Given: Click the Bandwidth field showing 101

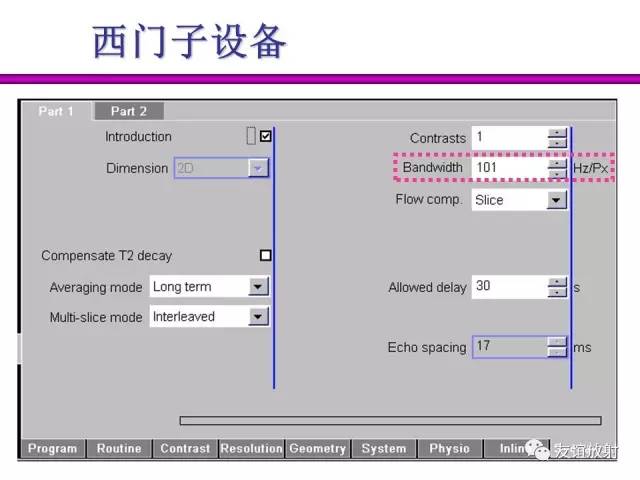Looking at the screenshot, I should click(510, 168).
